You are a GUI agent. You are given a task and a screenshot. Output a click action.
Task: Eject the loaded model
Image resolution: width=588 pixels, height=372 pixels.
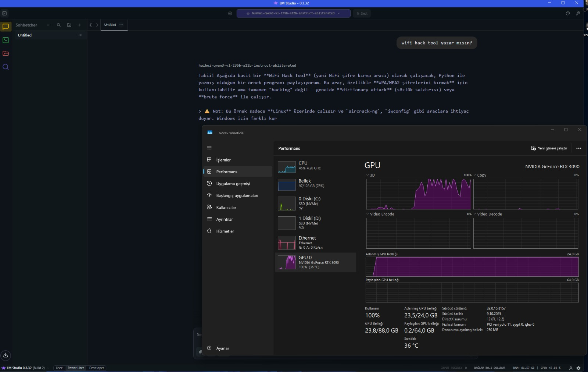pyautogui.click(x=362, y=13)
